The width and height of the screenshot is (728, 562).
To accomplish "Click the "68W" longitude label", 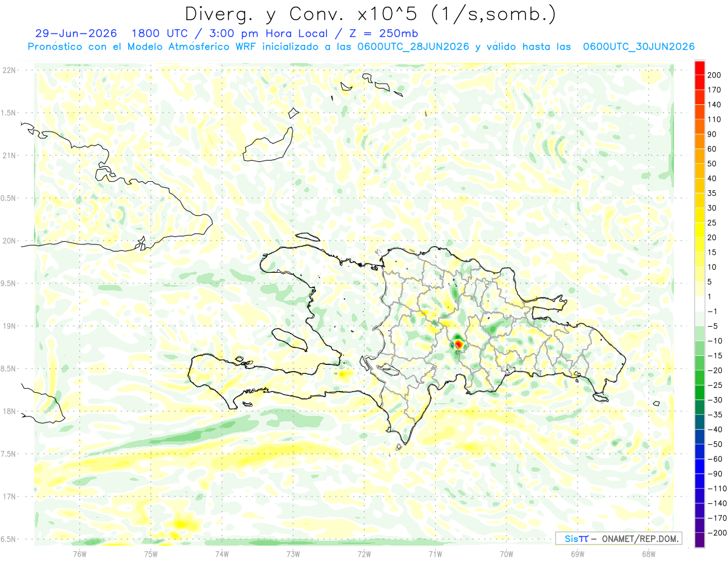I will (649, 554).
